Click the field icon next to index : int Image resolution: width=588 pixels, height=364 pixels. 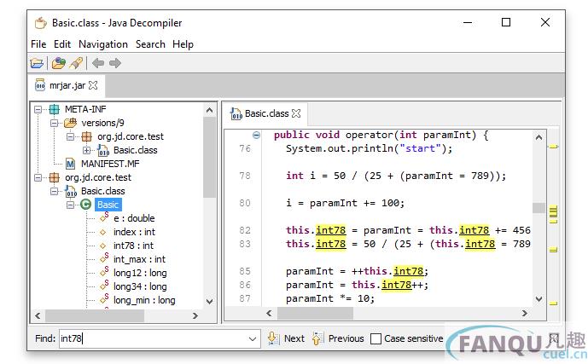click(103, 232)
